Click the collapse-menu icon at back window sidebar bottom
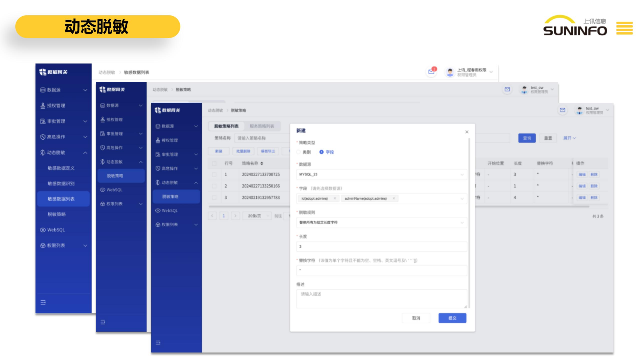This screenshot has width=640, height=360. click(43, 302)
